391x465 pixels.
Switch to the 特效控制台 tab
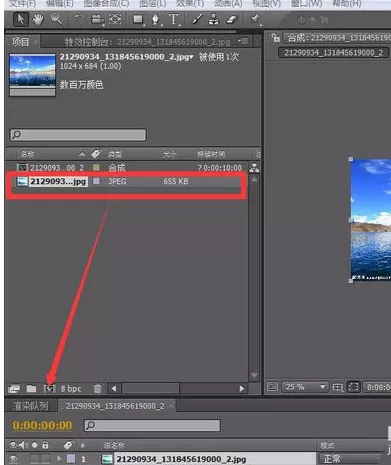pyautogui.click(x=147, y=42)
